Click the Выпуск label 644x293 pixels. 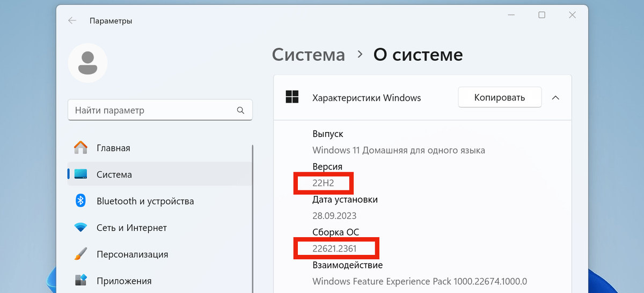click(x=328, y=134)
